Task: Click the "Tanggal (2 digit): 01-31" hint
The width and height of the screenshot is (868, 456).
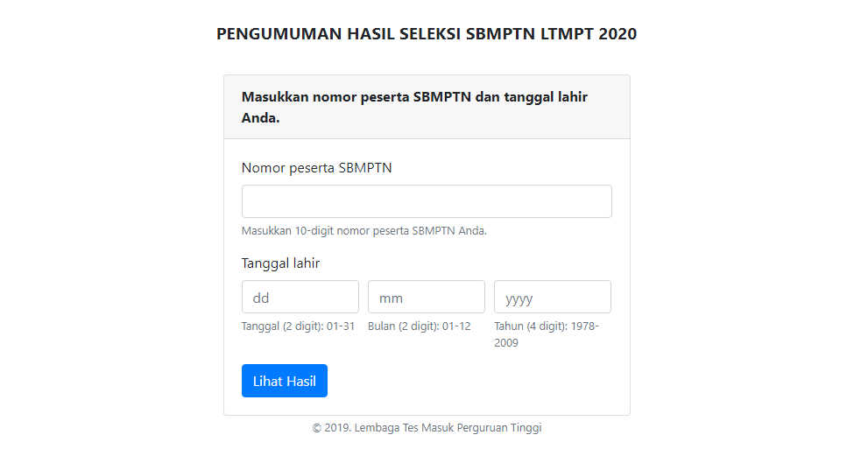Action: coord(298,326)
